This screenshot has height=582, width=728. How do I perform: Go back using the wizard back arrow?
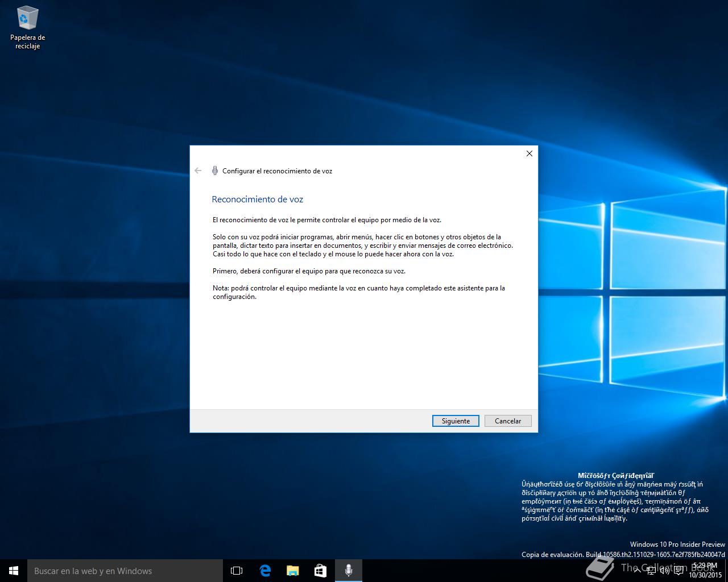tap(198, 171)
